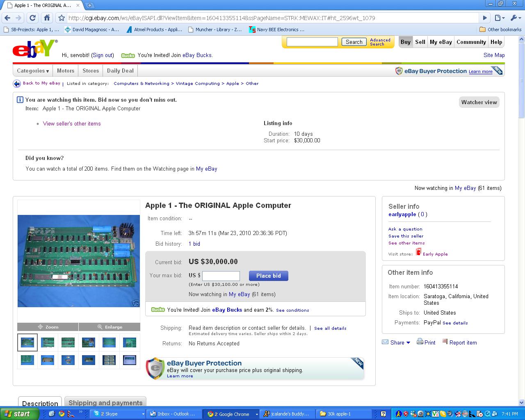Click See all details shipping link
Screen dimensions: 525x420
point(330,328)
